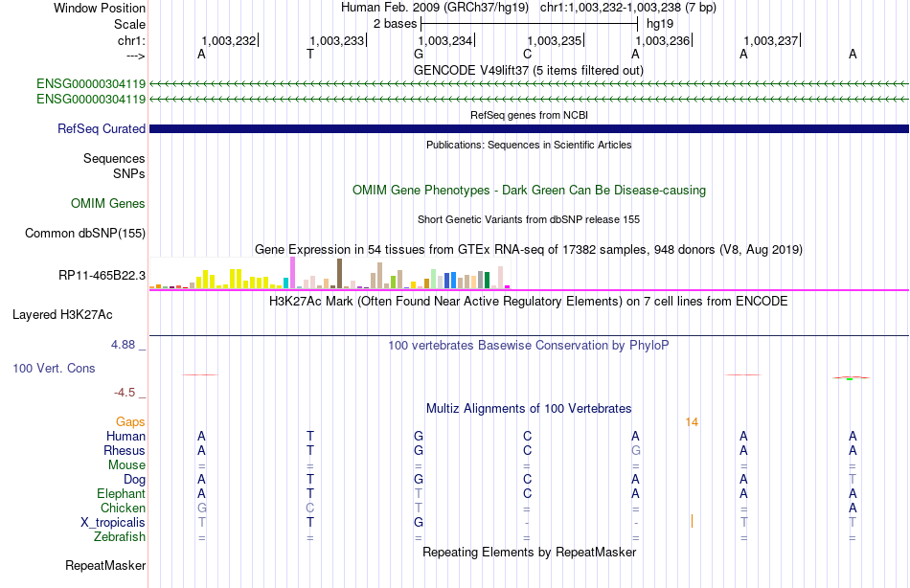Click the OMIM Genes track label

[x=107, y=203]
